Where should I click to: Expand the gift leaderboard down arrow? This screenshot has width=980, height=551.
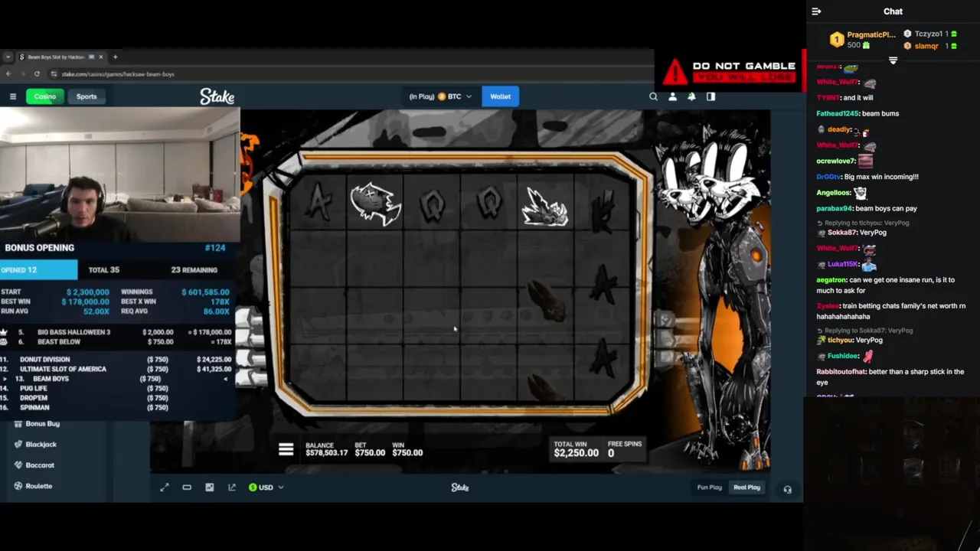893,60
